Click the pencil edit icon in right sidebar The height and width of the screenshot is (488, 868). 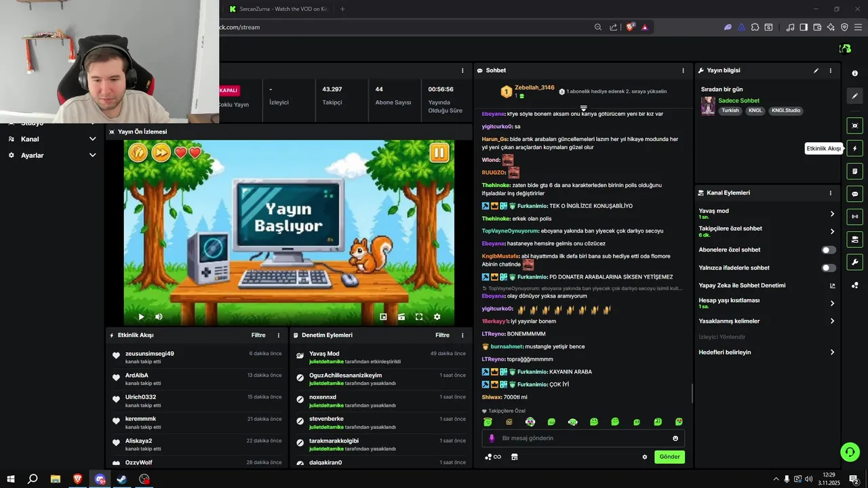[x=854, y=96]
